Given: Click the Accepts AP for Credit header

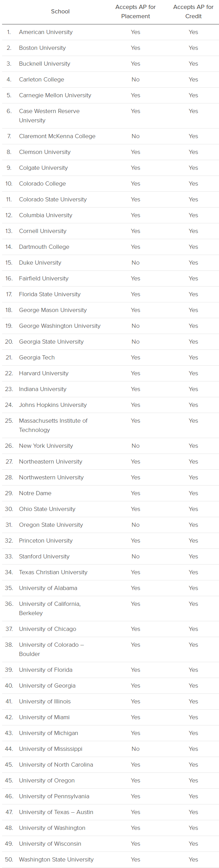Looking at the screenshot, I should 193,11.
